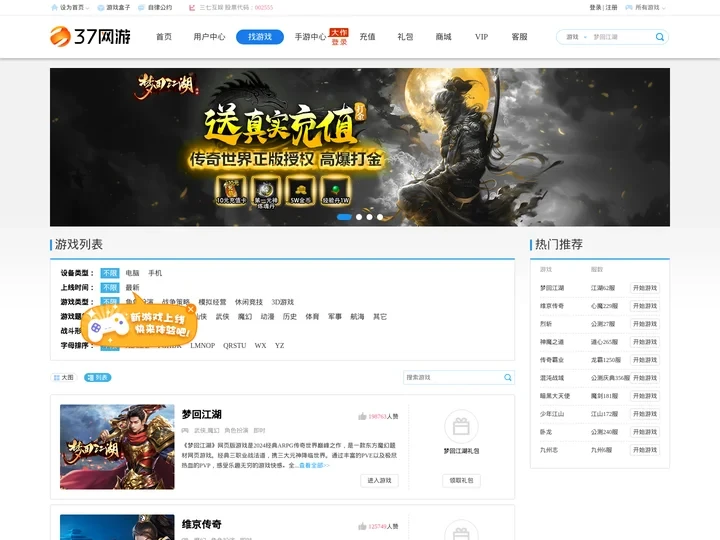Click 神魔之道 in 热门推荐 list
The height and width of the screenshot is (540, 720).
pos(552,342)
